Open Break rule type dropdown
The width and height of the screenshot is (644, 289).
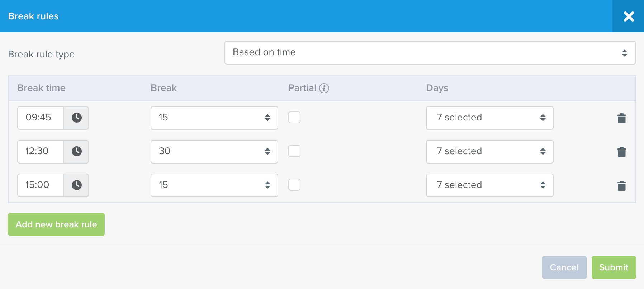click(430, 53)
